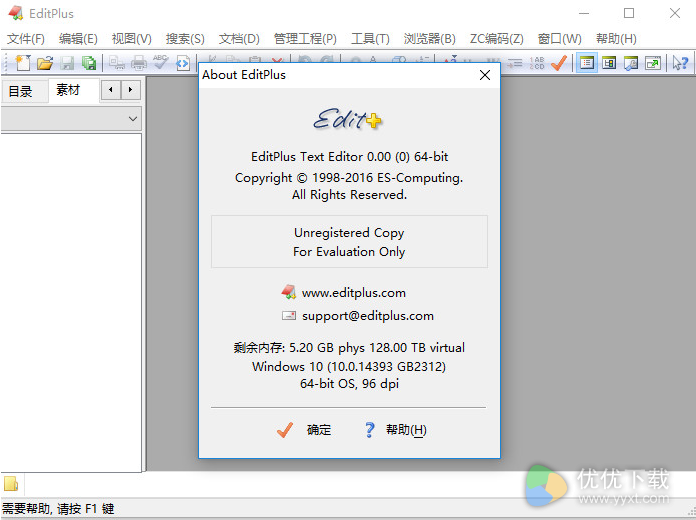Open the 文件(F) menu
Viewport: 696px width, 520px height.
pos(26,39)
